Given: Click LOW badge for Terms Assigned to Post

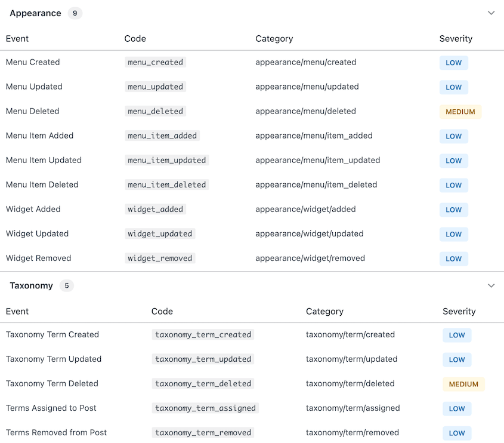Looking at the screenshot, I should coord(456,408).
